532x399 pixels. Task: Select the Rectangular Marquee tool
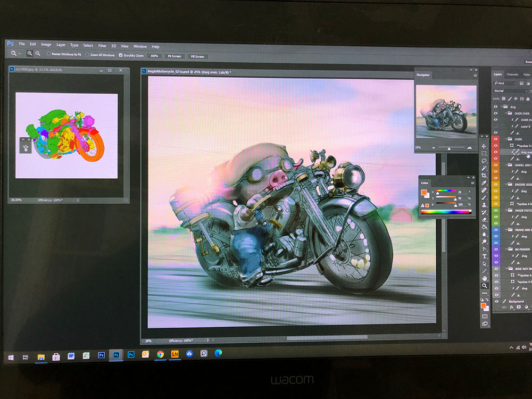click(484, 153)
